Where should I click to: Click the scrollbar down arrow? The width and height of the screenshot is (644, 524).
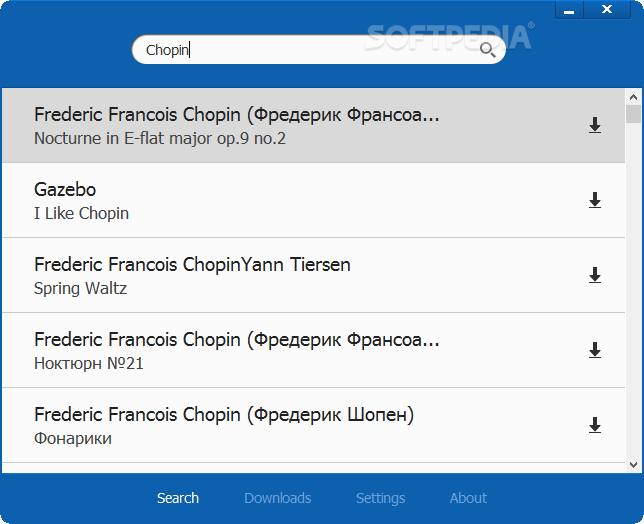pos(633,465)
